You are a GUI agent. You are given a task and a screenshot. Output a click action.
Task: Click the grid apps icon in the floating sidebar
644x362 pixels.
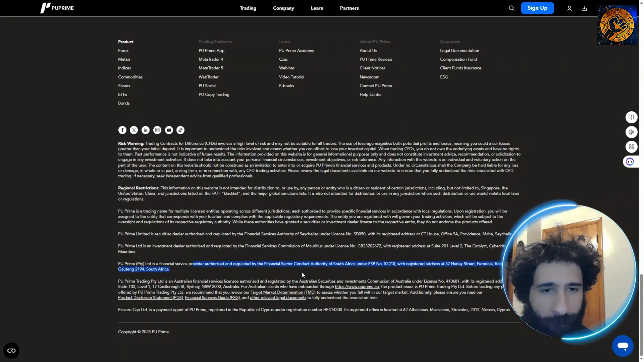point(631,147)
